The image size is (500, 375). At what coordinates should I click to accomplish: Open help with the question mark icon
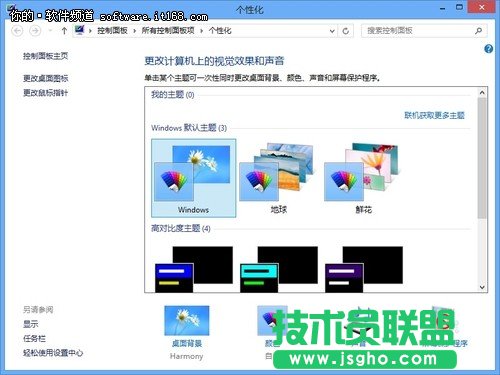pos(488,49)
